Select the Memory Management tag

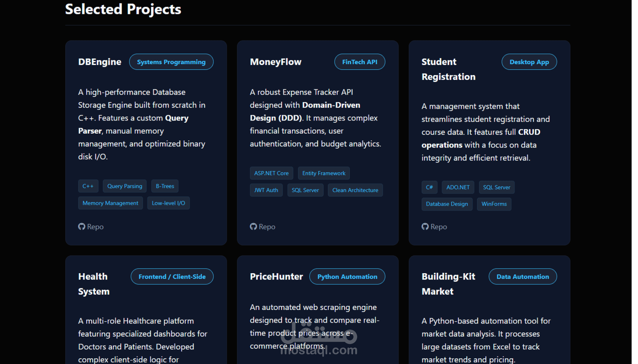[110, 203]
